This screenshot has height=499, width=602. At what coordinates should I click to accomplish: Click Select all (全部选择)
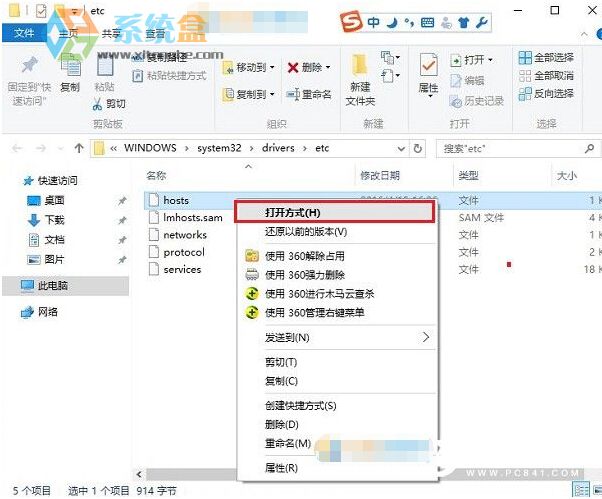pyautogui.click(x=546, y=58)
